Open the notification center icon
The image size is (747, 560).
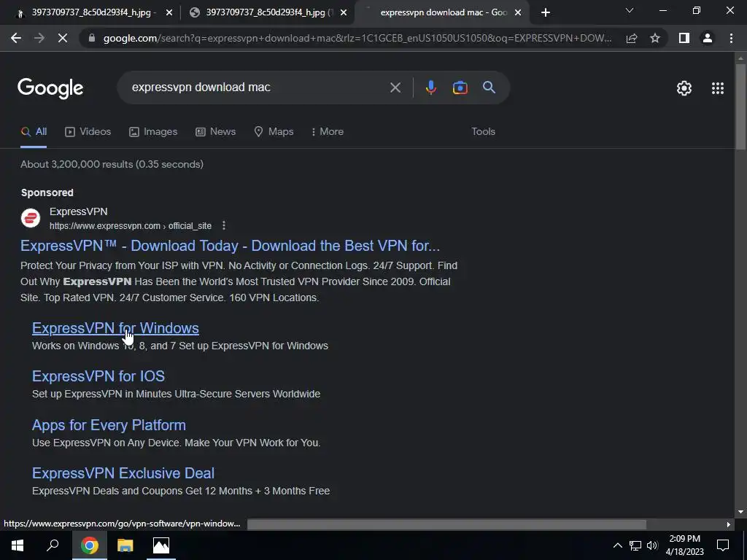pyautogui.click(x=723, y=545)
